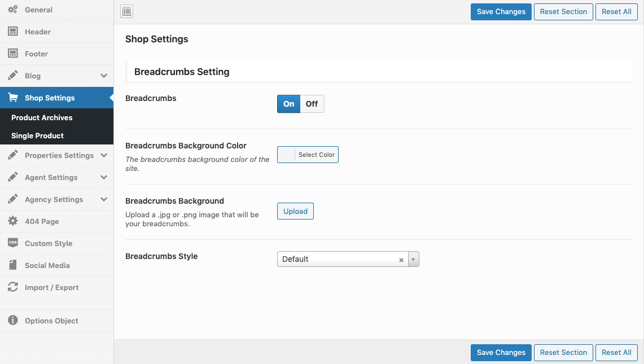Open the Product Archives submenu item

42,117
